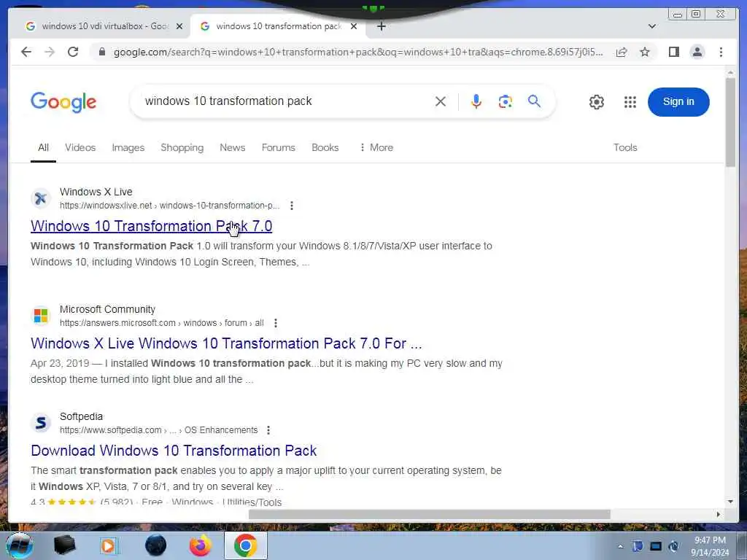The width and height of the screenshot is (747, 560).
Task: Open the search Tools options
Action: [x=625, y=147]
